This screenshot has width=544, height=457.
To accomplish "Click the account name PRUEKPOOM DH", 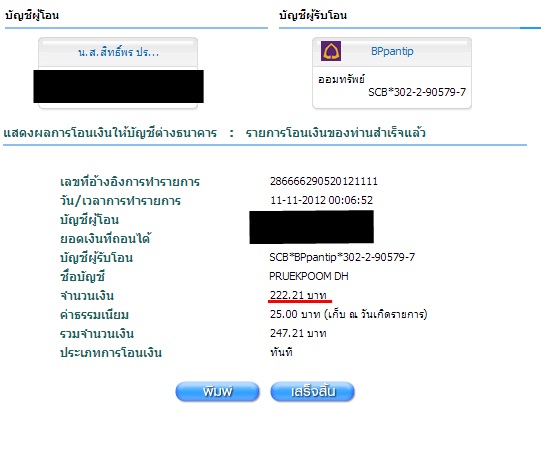I will click(309, 276).
